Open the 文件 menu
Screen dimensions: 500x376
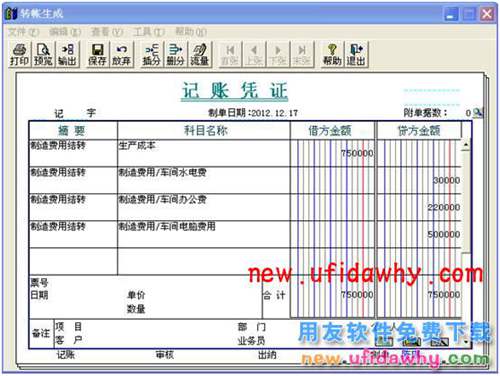pyautogui.click(x=23, y=32)
